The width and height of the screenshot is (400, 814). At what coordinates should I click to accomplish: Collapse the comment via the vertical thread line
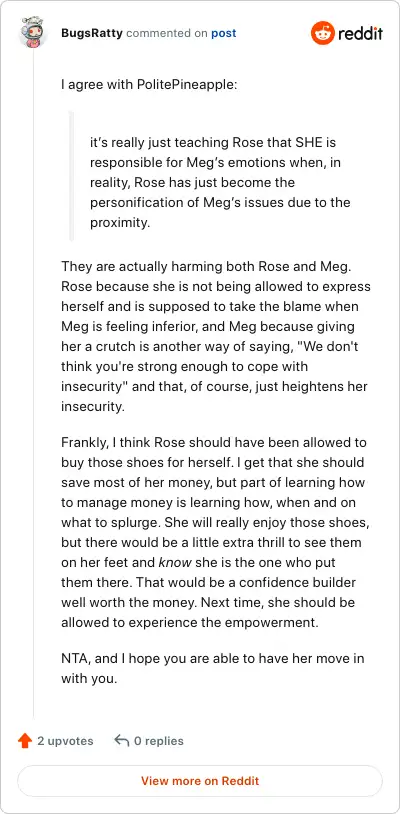tap(33, 384)
